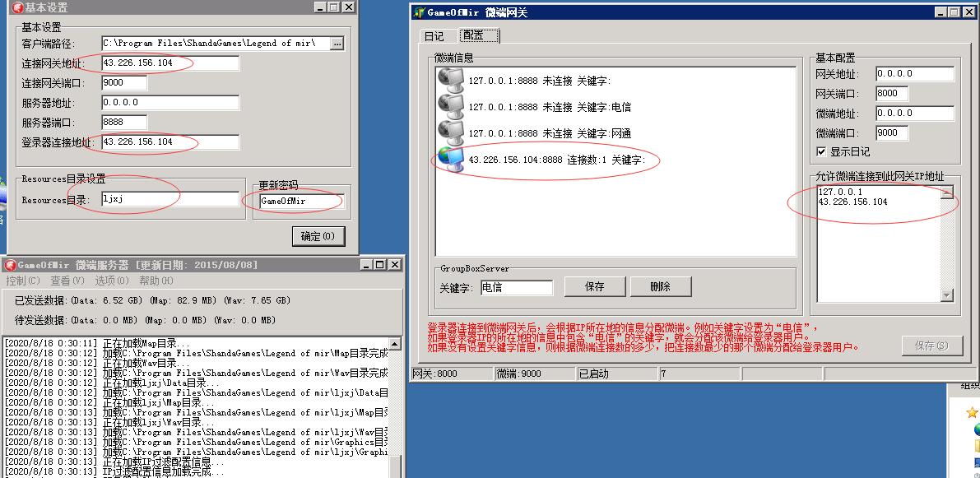This screenshot has height=478, width=980.
Task: Browse for client path with the ... button
Action: (x=337, y=43)
